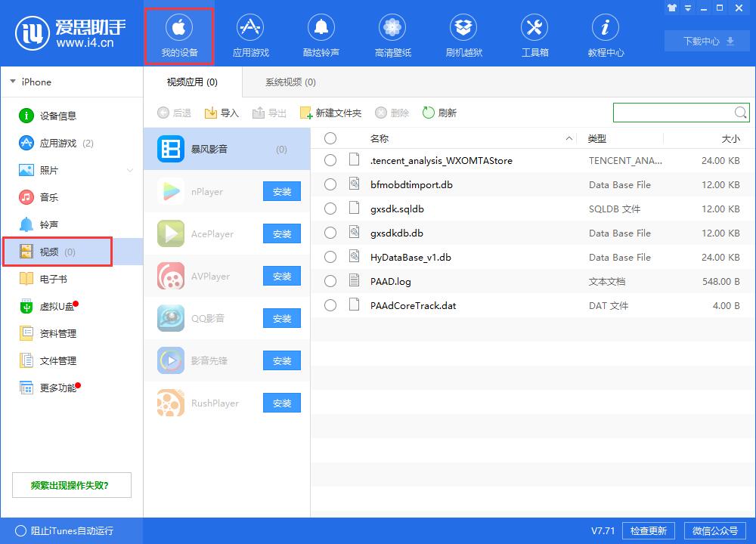Tick the select-all checkbox above the list
The width and height of the screenshot is (756, 544).
pyautogui.click(x=330, y=138)
